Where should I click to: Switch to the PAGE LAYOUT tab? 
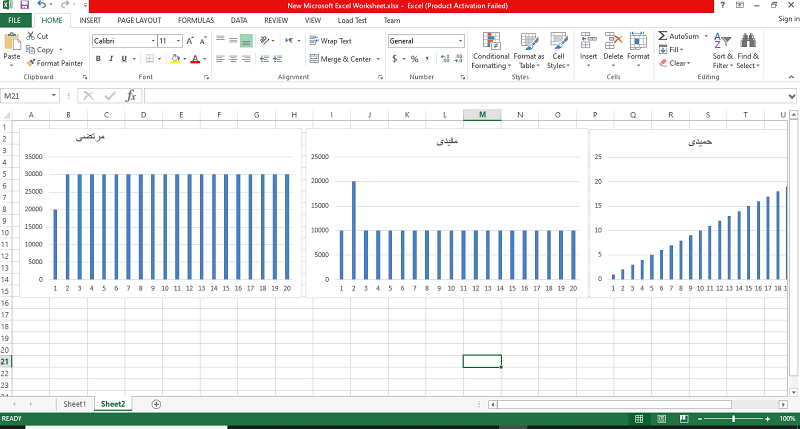(x=139, y=20)
